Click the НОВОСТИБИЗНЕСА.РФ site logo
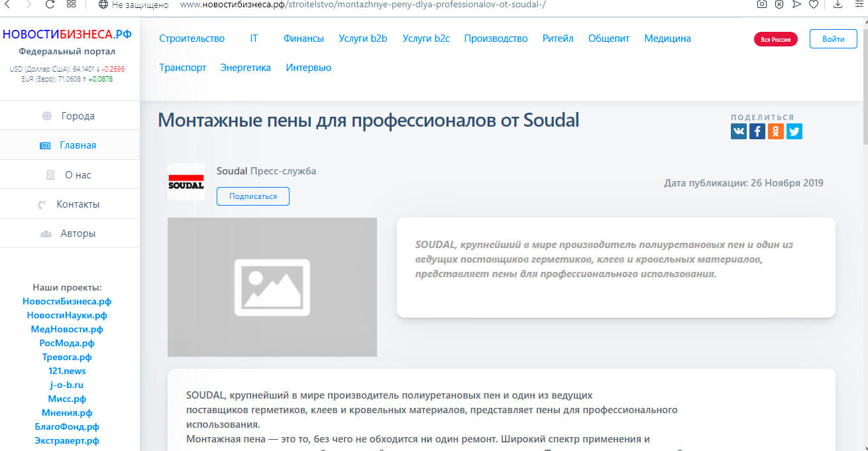868x451 pixels. pos(67,34)
